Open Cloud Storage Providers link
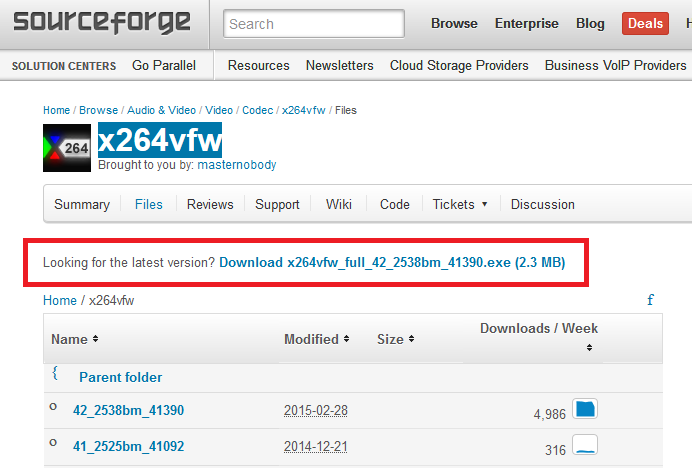692x468 pixels. pyautogui.click(x=459, y=65)
